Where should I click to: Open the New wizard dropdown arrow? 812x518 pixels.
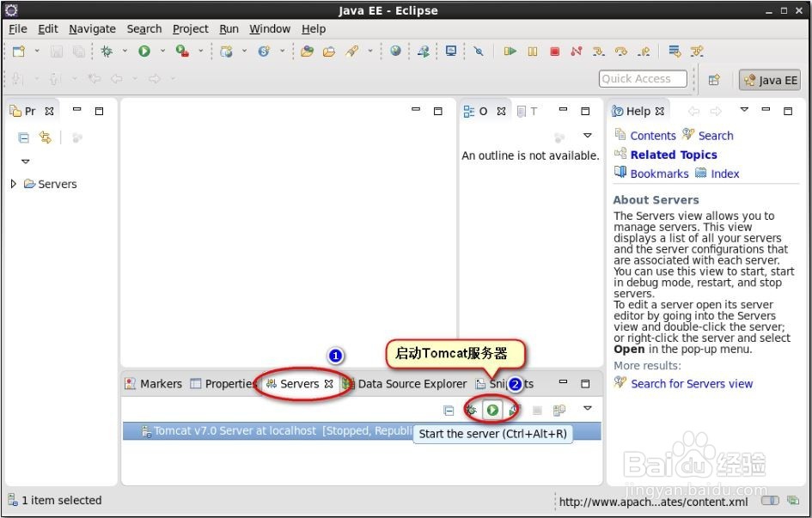pos(37,51)
